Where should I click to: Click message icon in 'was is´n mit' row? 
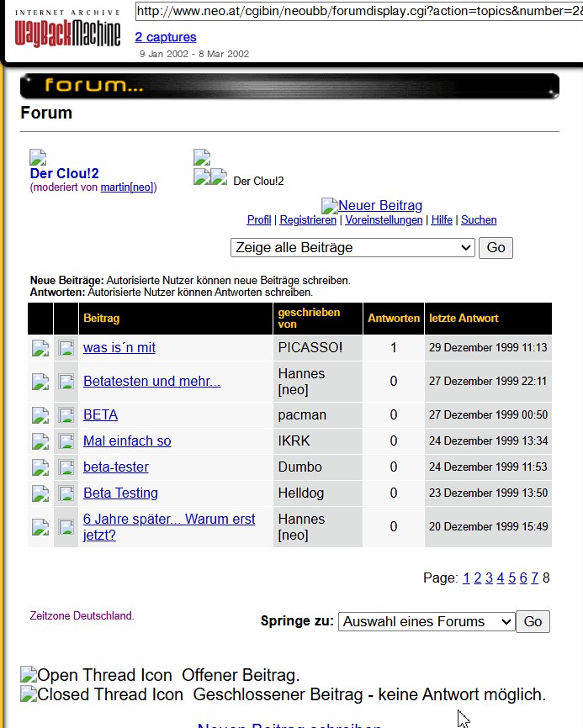pos(66,348)
